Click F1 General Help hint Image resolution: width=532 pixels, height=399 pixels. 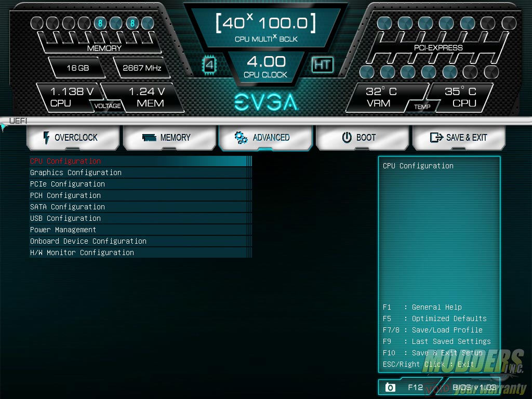pyautogui.click(x=422, y=307)
